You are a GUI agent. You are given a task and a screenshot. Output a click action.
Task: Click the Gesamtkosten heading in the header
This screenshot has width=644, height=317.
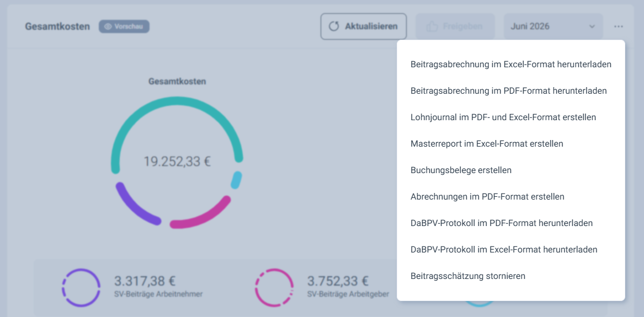click(57, 26)
